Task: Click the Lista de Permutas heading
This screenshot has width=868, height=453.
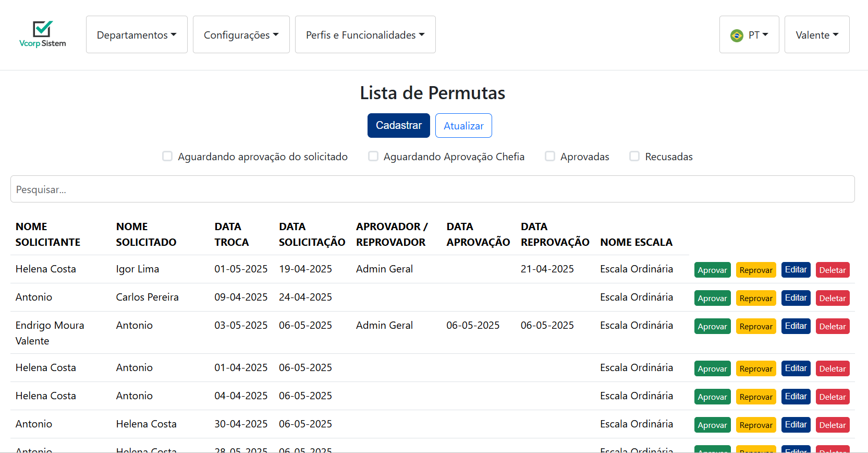Action: [433, 93]
